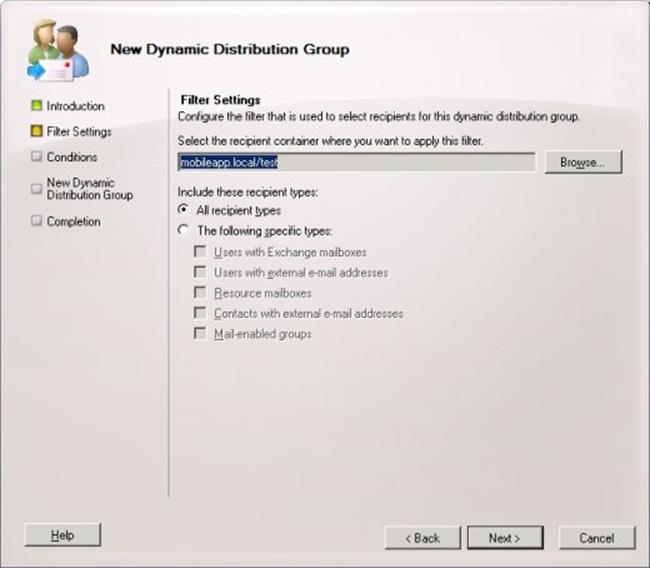Click the recipient container path field

357,162
